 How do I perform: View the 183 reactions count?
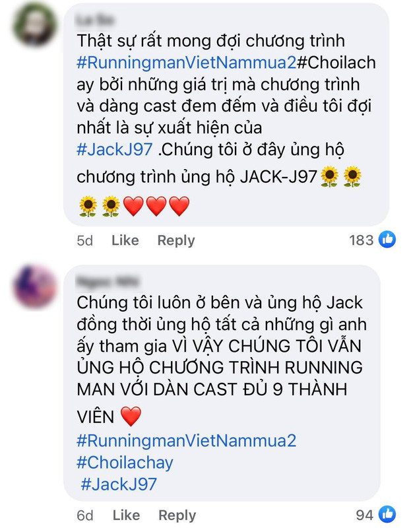(x=362, y=240)
